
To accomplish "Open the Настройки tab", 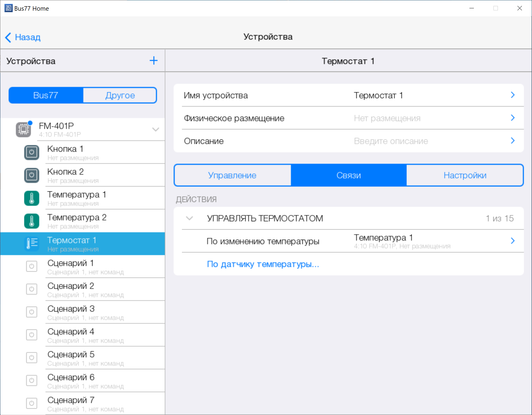I will coord(465,175).
